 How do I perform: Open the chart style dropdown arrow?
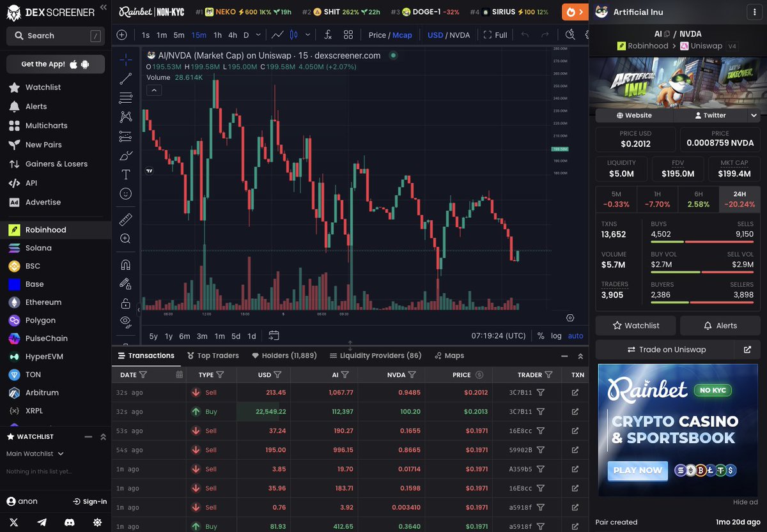308,35
